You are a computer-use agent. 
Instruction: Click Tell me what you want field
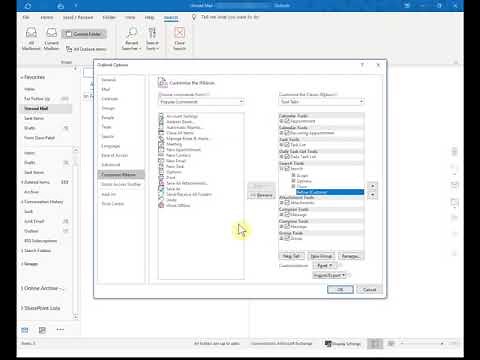click(x=230, y=17)
